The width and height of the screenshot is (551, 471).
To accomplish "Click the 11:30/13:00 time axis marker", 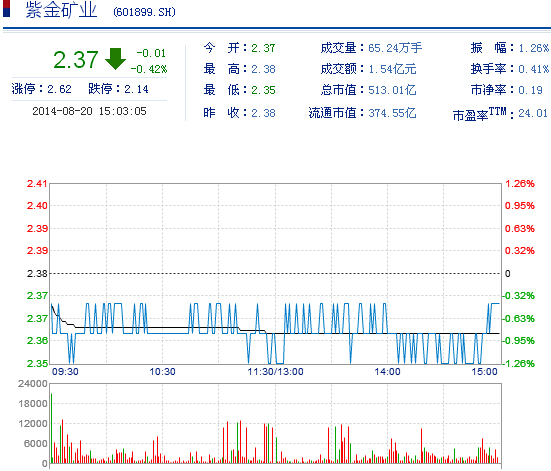I will coord(275,372).
